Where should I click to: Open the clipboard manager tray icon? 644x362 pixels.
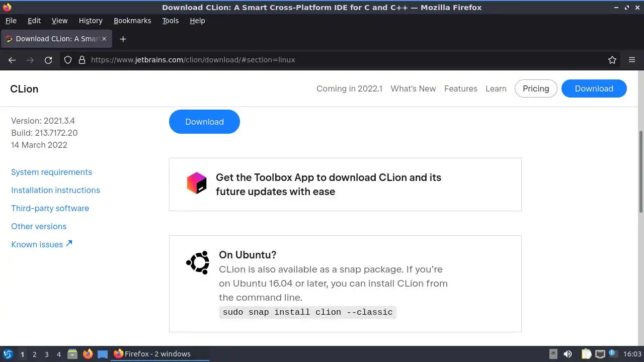[x=586, y=354]
